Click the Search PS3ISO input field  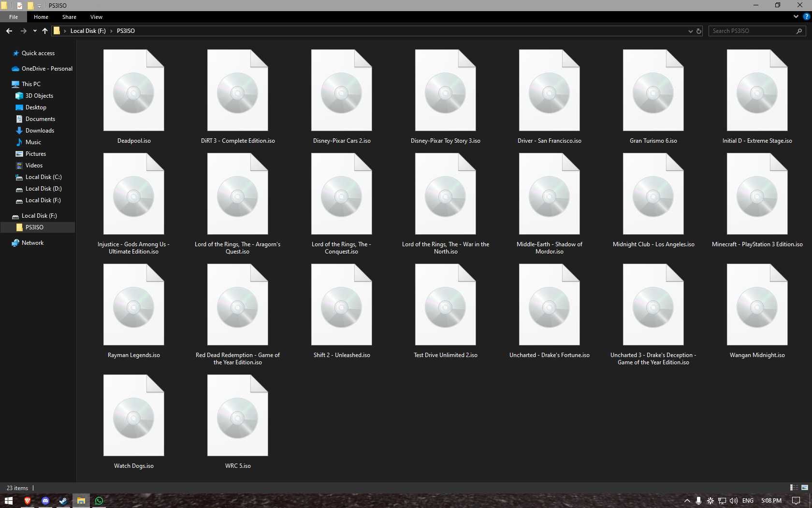757,31
